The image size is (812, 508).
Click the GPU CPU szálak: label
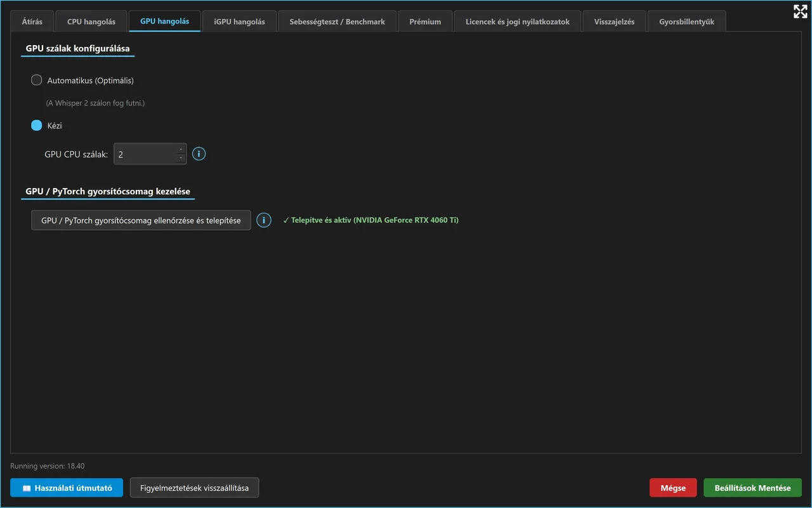76,154
